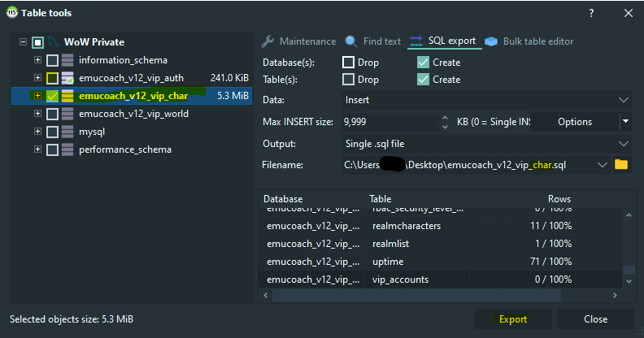Click the Max INSERT size input field

pos(389,122)
